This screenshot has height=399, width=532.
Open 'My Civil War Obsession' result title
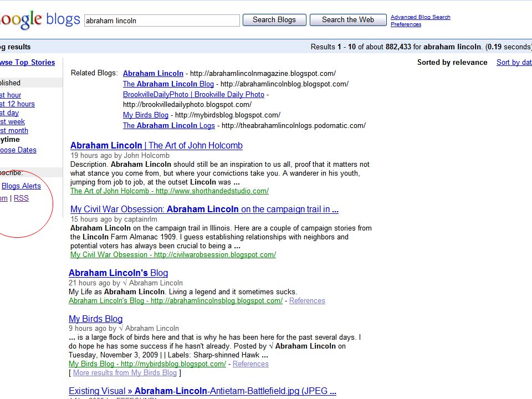pos(204,209)
